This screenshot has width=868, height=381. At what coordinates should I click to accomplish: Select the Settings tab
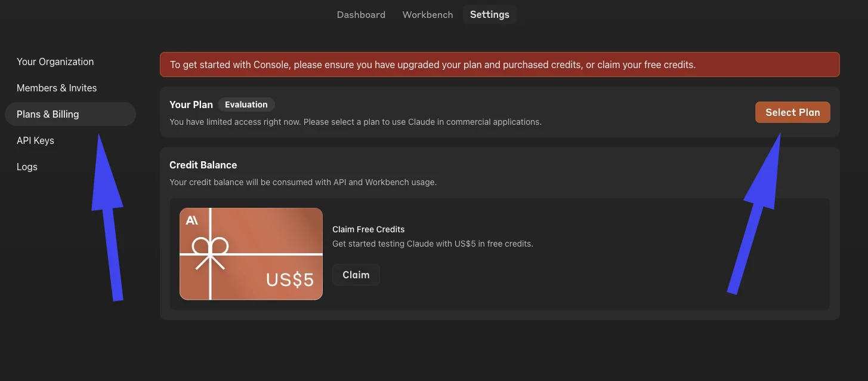tap(490, 14)
